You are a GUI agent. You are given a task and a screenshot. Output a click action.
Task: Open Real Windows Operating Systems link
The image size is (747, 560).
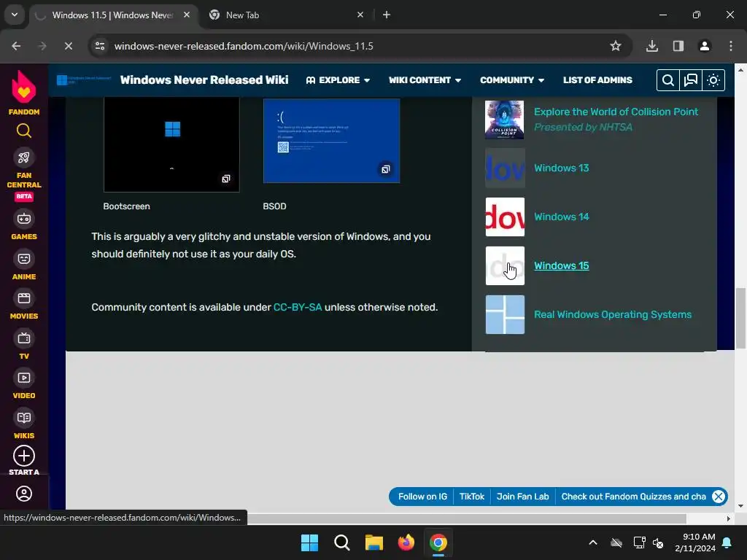point(613,315)
